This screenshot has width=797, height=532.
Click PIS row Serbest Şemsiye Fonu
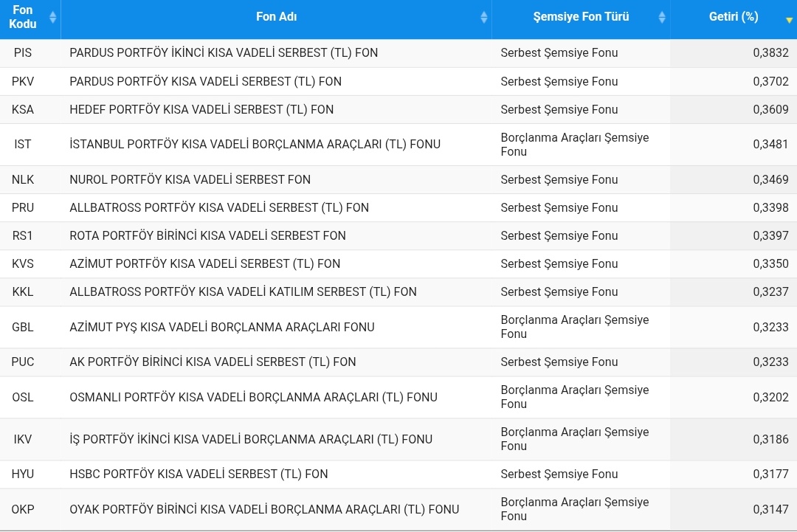(559, 53)
